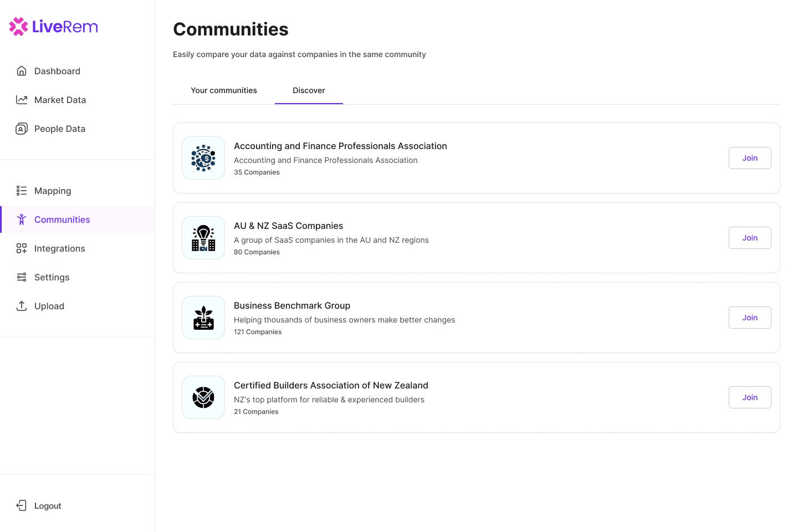This screenshot has height=532, width=798.
Task: Switch to the Your communities tab
Action: point(224,90)
